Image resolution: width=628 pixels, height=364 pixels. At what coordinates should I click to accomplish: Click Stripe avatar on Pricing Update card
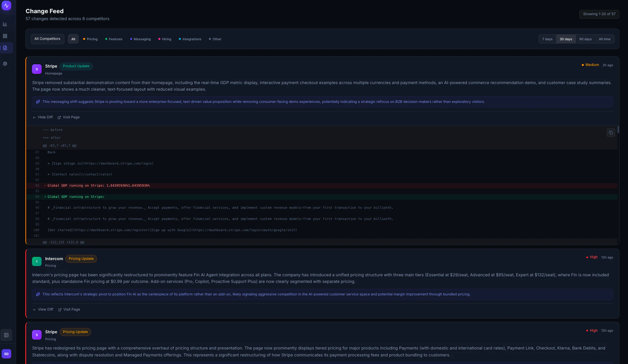pos(37,335)
